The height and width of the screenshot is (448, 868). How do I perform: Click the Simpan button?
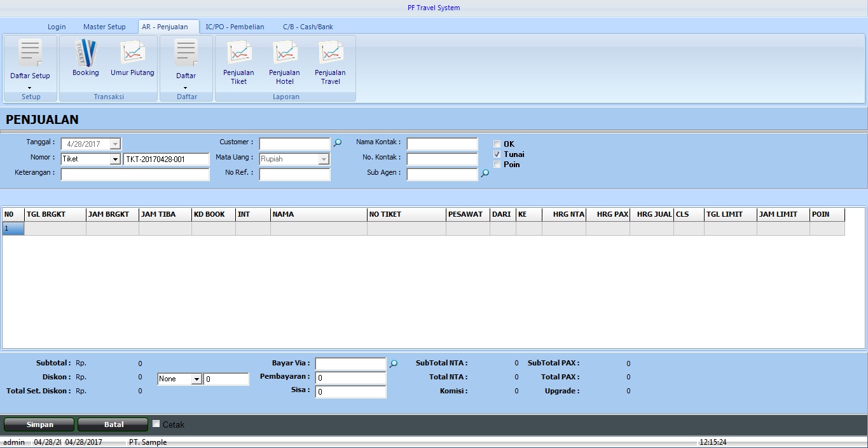pos(39,424)
